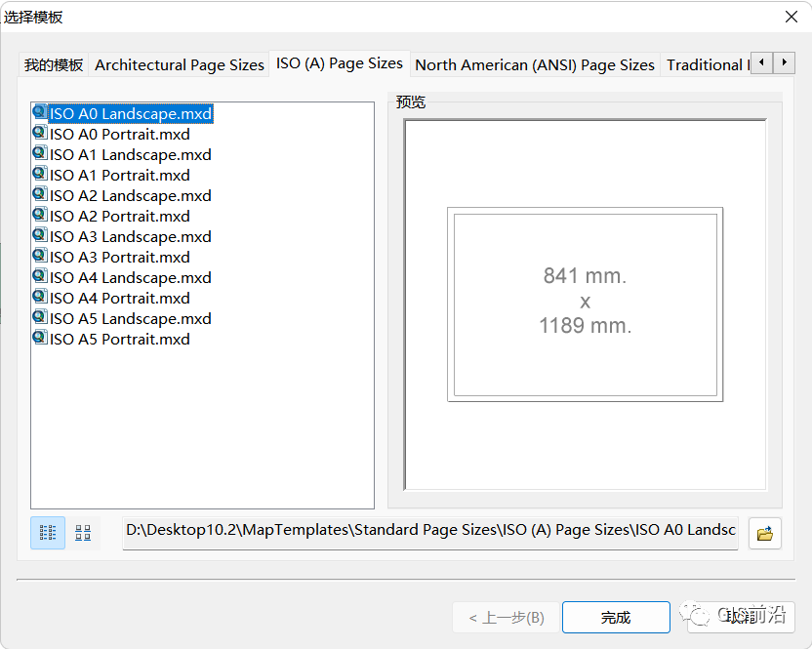Open the browse folder button
The height and width of the screenshot is (649, 812).
click(765, 533)
